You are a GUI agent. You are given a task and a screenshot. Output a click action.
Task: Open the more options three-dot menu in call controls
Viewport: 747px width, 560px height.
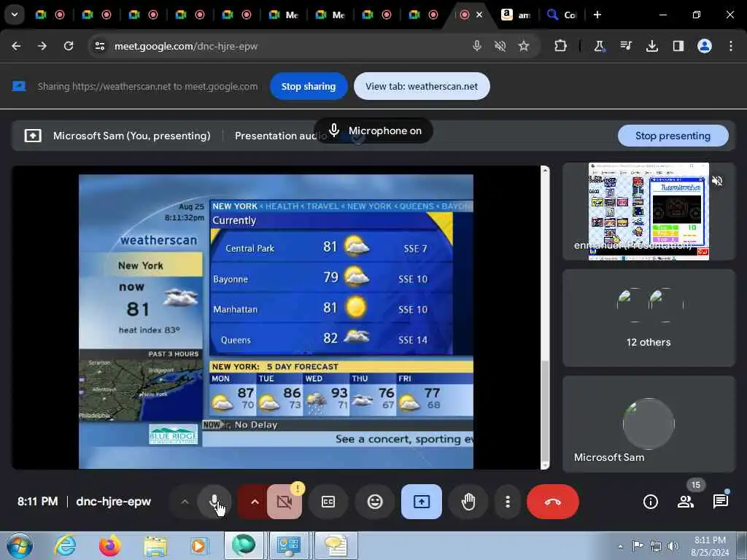(508, 502)
